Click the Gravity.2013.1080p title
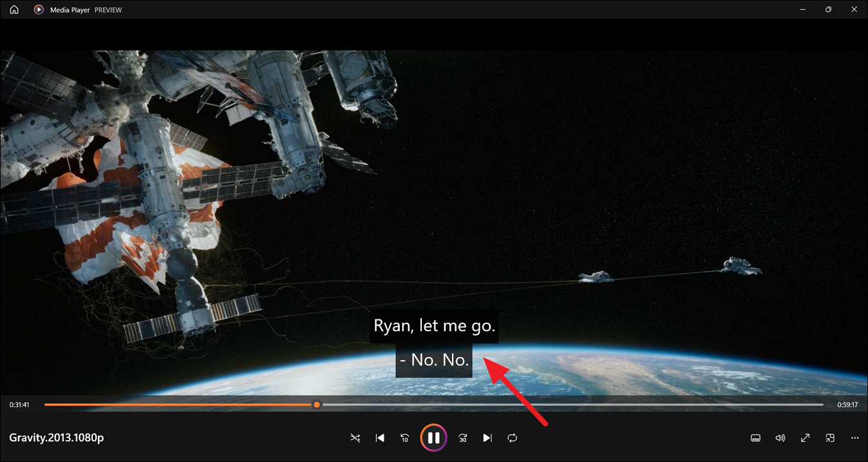The image size is (868, 462). [57, 437]
